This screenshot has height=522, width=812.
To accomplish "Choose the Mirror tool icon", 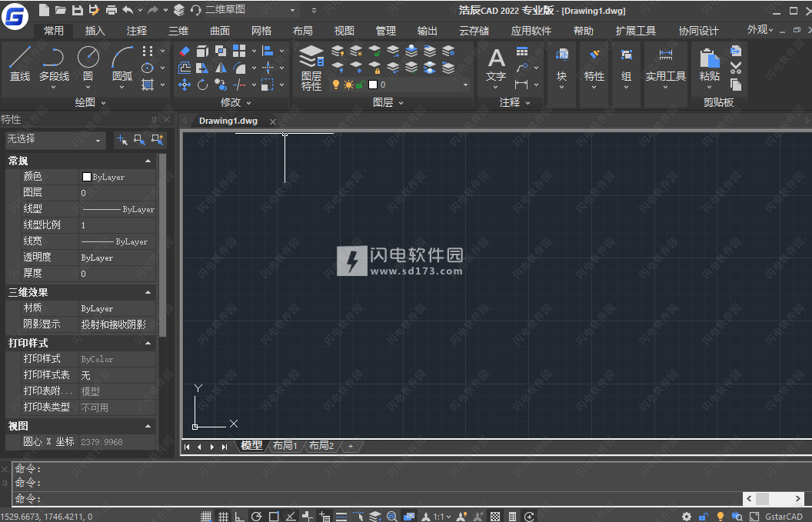I will (x=221, y=68).
